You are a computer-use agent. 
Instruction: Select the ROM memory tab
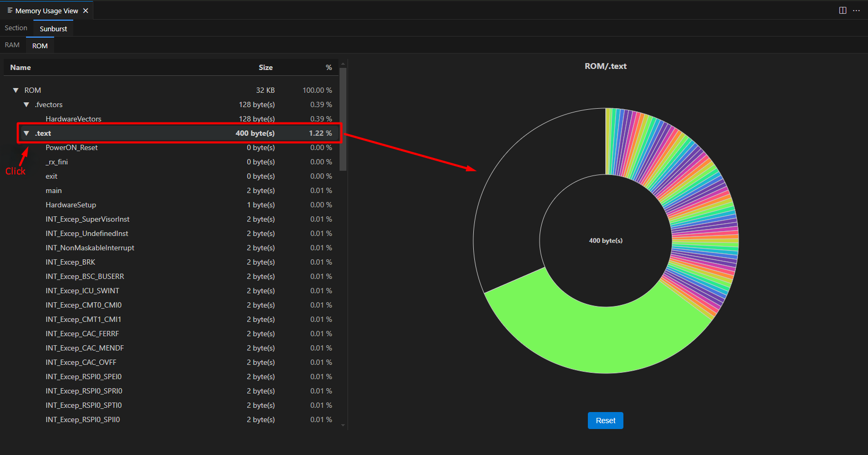40,46
